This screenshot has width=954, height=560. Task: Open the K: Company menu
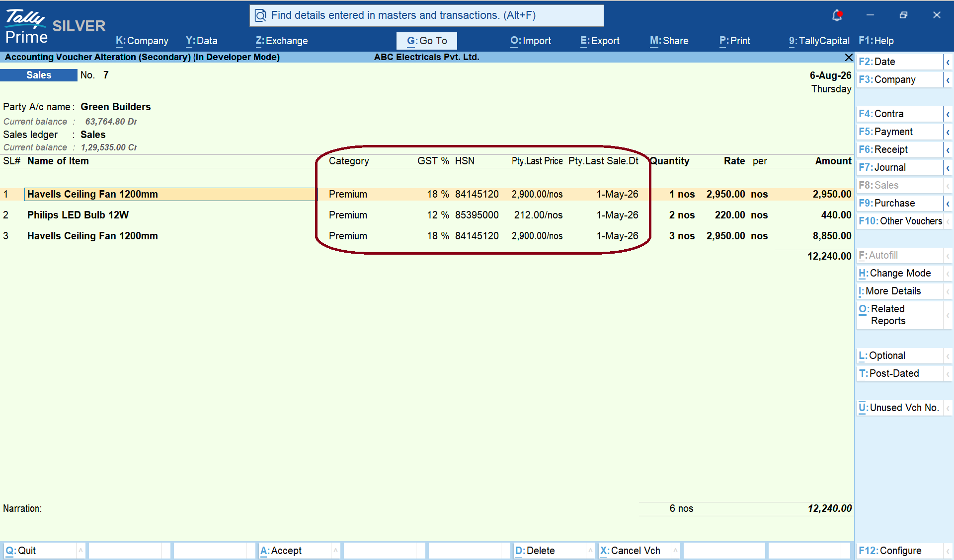(142, 41)
